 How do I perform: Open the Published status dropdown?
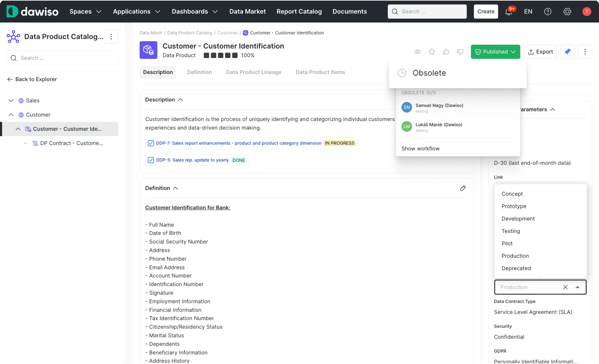[495, 52]
